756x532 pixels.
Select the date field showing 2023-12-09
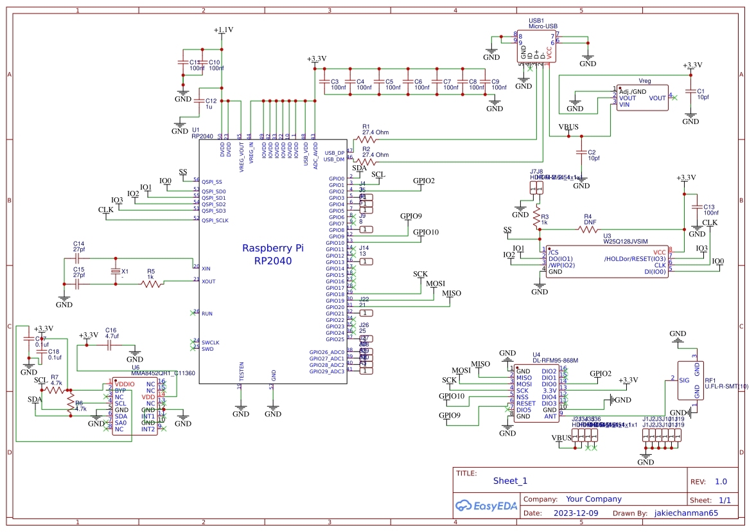(577, 513)
